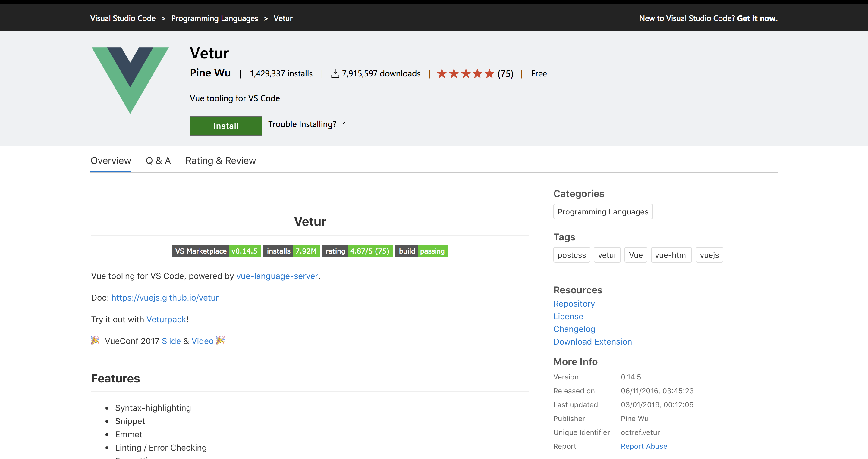Click the Features section heading
Viewport: 868px width, 459px height.
(x=115, y=379)
